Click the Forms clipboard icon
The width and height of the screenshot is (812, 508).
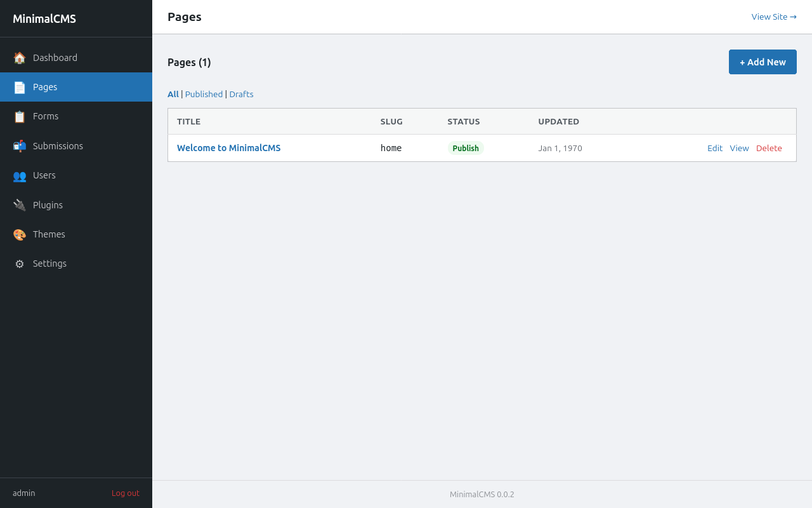coord(20,117)
